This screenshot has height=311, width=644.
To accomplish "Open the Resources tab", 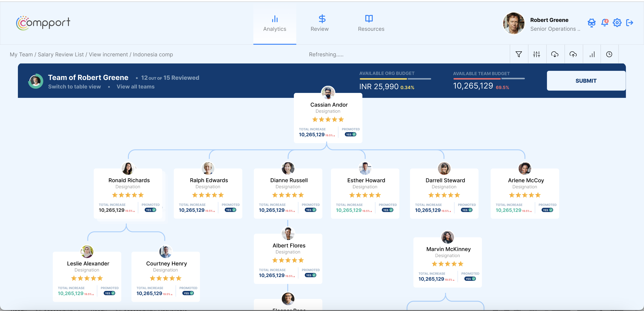I will pos(371,23).
